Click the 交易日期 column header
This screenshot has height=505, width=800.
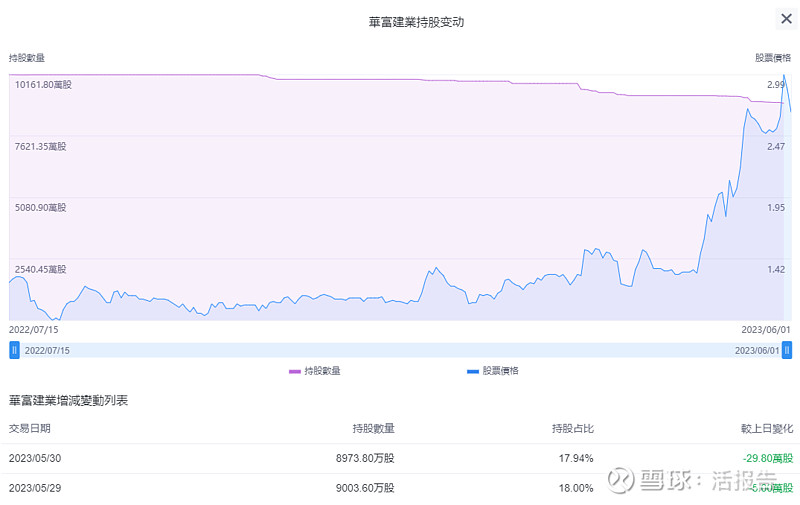pyautogui.click(x=30, y=428)
